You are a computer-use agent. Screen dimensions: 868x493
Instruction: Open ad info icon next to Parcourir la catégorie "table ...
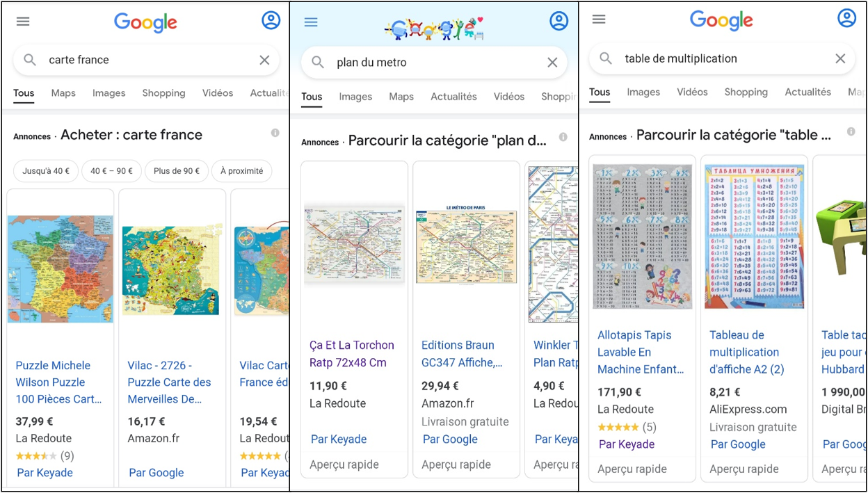tap(851, 131)
